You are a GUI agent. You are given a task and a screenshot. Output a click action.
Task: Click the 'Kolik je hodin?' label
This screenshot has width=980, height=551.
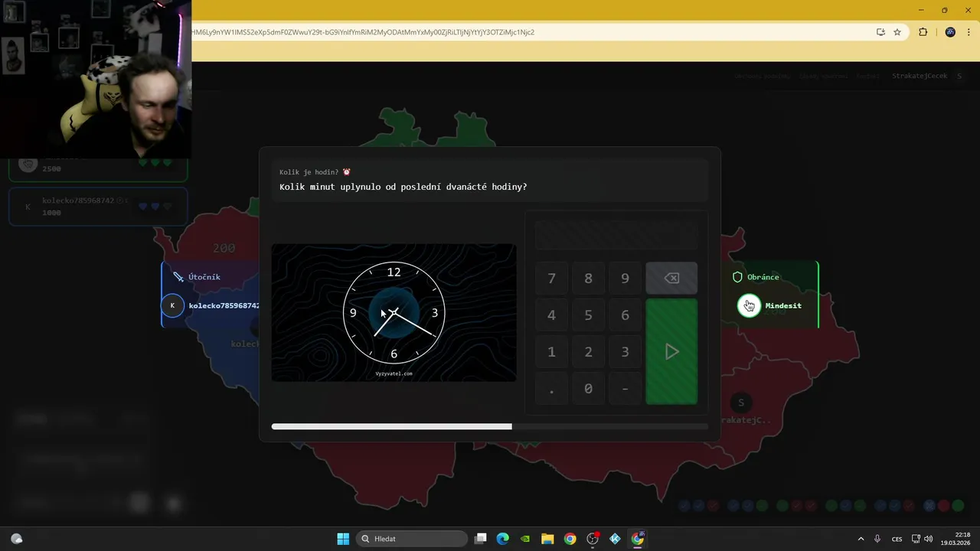pos(309,172)
